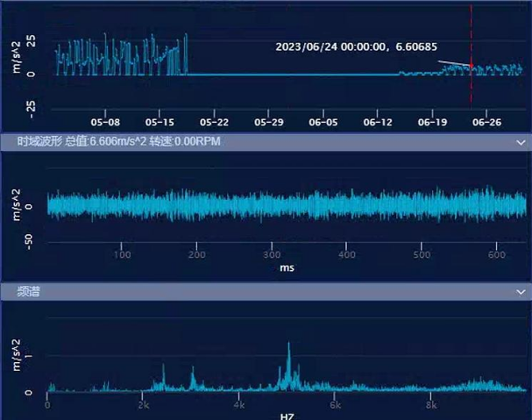The width and height of the screenshot is (532, 420).
Task: Click the spectrum peak near 3k Hz
Action: (193, 374)
